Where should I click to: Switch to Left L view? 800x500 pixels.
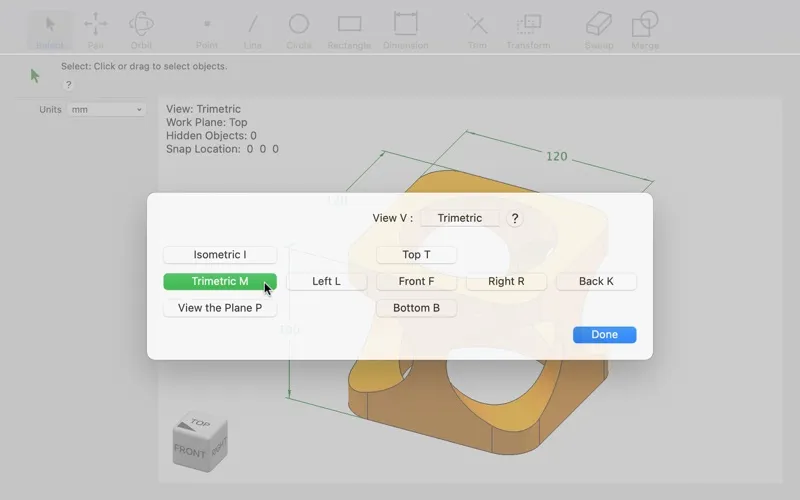pos(327,281)
